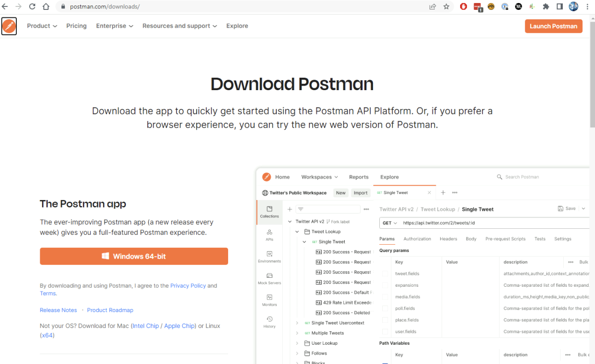Screen dimensions: 595x364
Task: Open the GET method dropdown
Action: pos(389,223)
